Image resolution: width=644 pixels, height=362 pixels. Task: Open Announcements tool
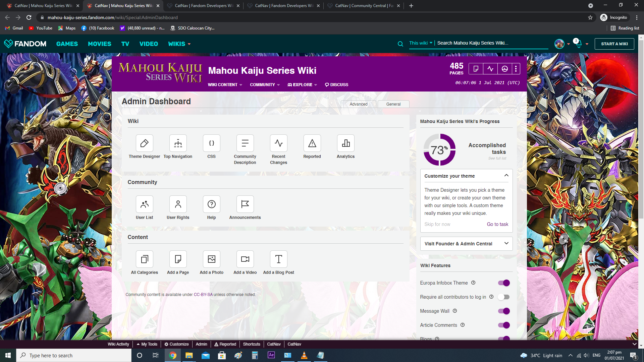click(x=245, y=204)
